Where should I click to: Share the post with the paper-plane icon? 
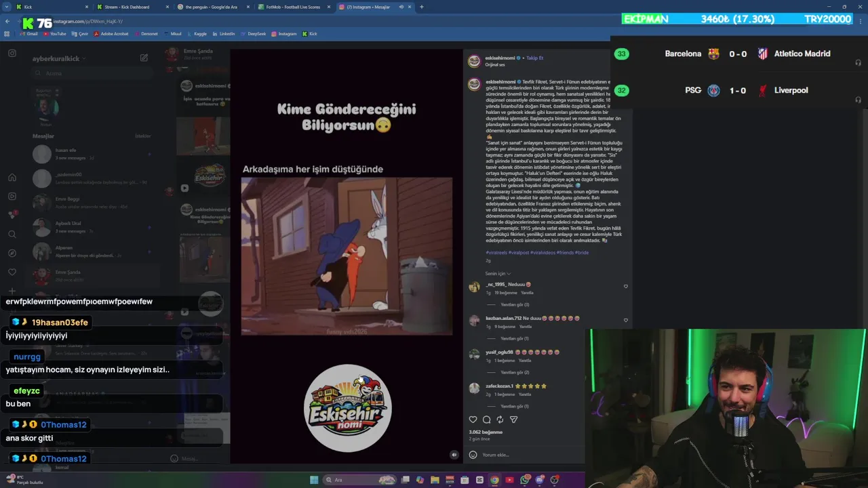[513, 420]
